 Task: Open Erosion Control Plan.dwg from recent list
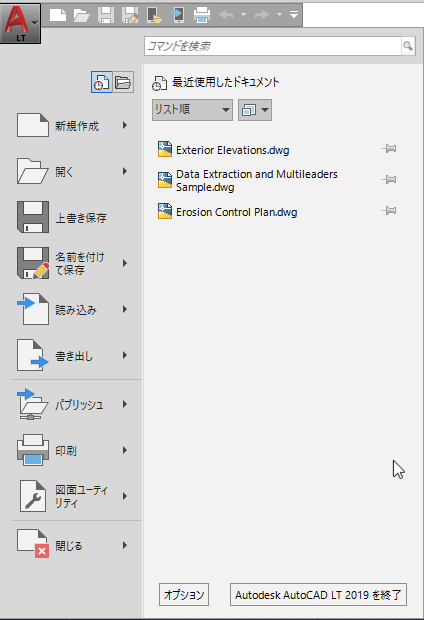tap(237, 212)
